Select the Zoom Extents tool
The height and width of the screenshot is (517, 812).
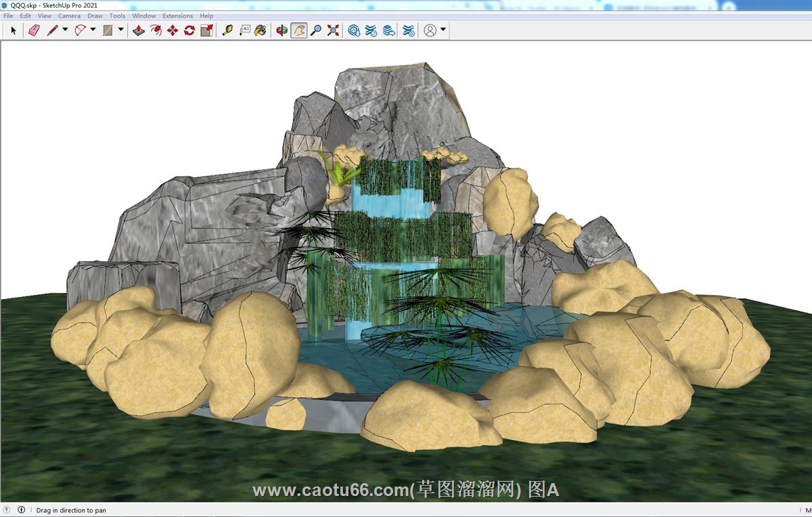pyautogui.click(x=333, y=30)
